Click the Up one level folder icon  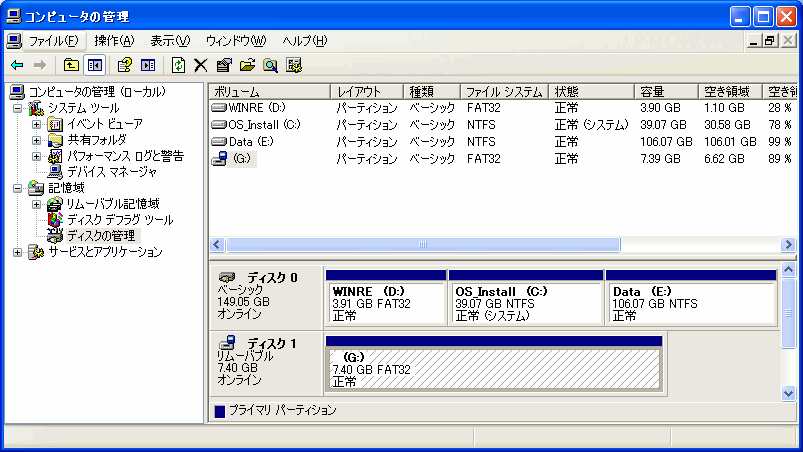pos(71,65)
